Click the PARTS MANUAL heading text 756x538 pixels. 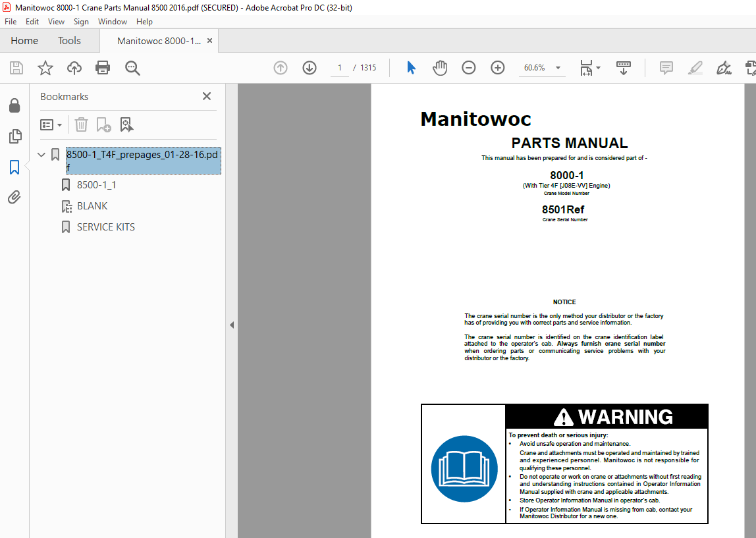pyautogui.click(x=570, y=143)
